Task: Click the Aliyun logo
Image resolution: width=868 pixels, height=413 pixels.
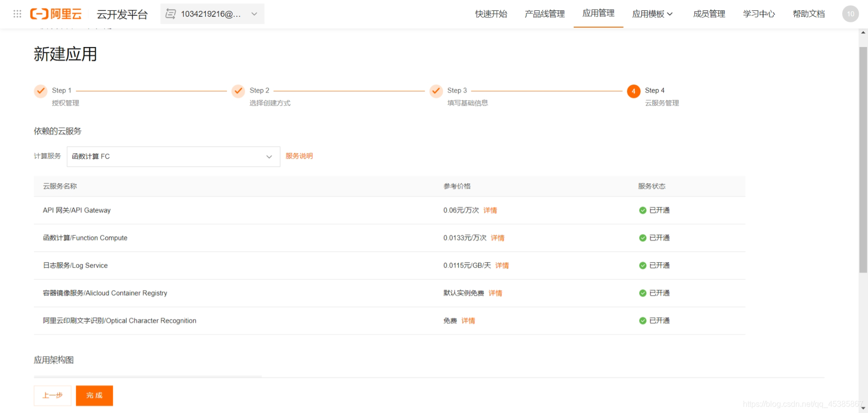Action: 56,14
